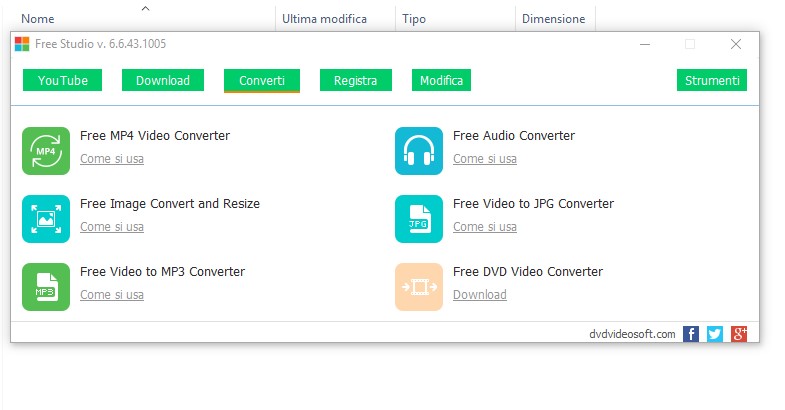Open 'Come si usa' for Free Image Convert and Resize
Image resolution: width=785 pixels, height=410 pixels.
(112, 227)
